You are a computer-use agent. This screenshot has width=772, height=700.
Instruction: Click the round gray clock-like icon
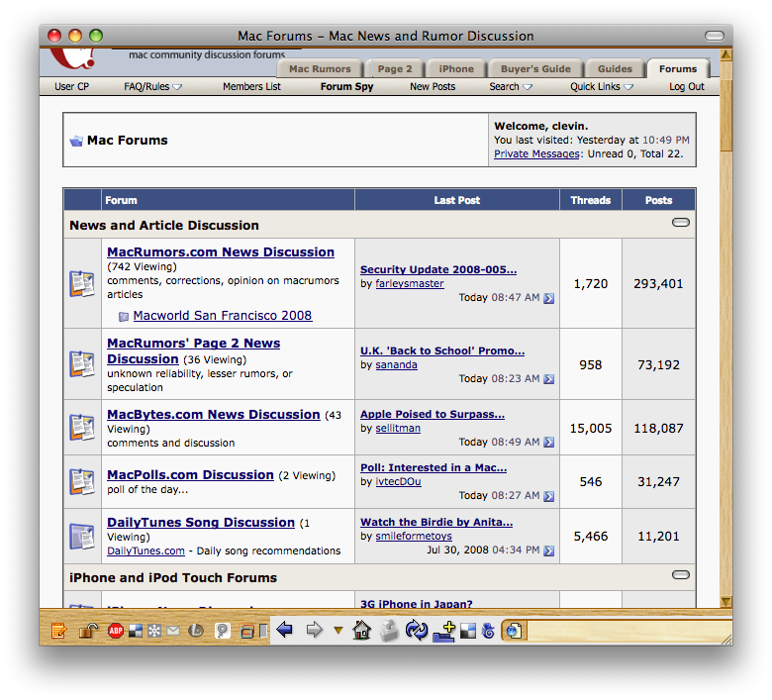[x=196, y=630]
